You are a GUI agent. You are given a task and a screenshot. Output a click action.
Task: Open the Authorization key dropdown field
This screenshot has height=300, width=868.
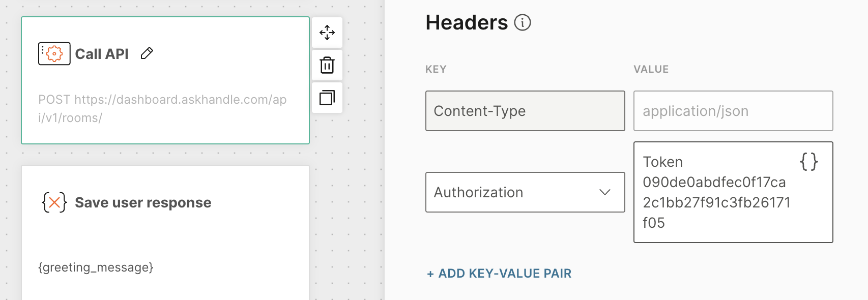pyautogui.click(x=514, y=192)
